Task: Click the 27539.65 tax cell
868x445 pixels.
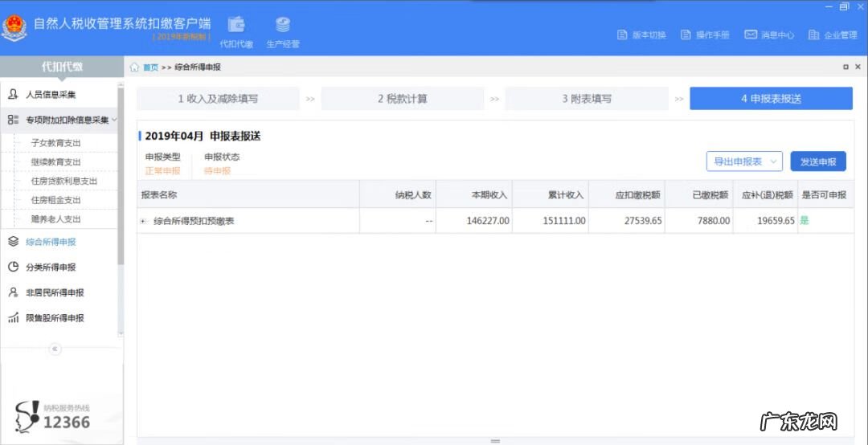Action: point(627,221)
